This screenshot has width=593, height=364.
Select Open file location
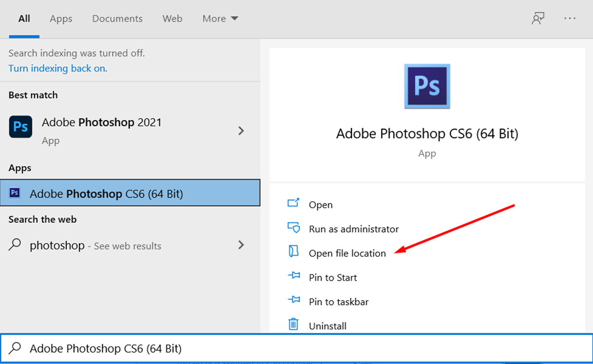point(347,253)
